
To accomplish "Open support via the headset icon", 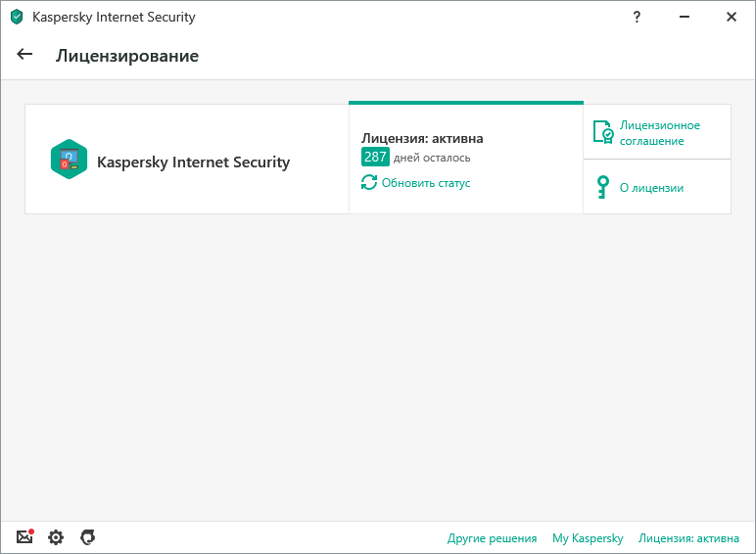I will [x=87, y=537].
